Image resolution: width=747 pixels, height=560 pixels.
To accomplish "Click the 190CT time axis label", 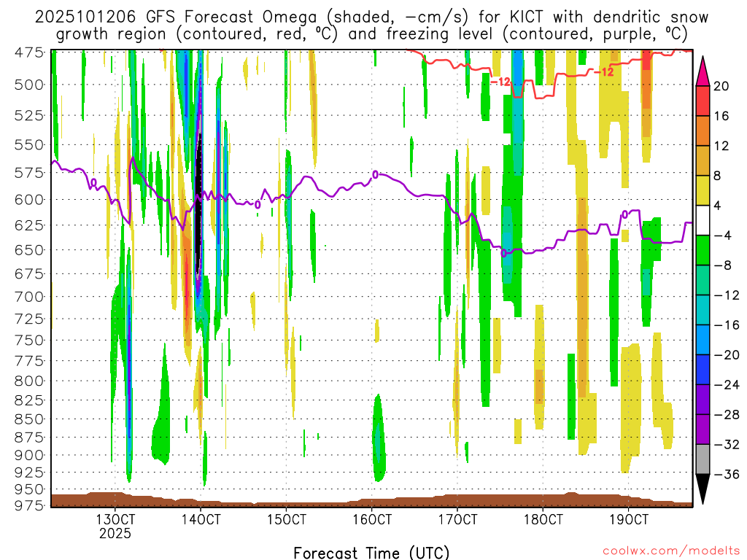I will click(629, 518).
